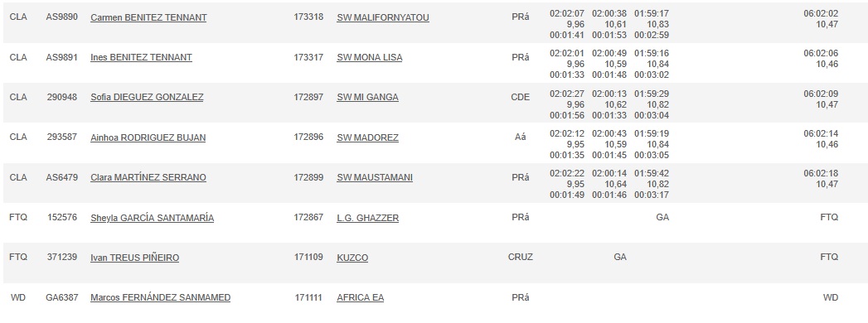Open horse SW MAUSTAMANI link
Screen dimensions: 868x323
(375, 177)
